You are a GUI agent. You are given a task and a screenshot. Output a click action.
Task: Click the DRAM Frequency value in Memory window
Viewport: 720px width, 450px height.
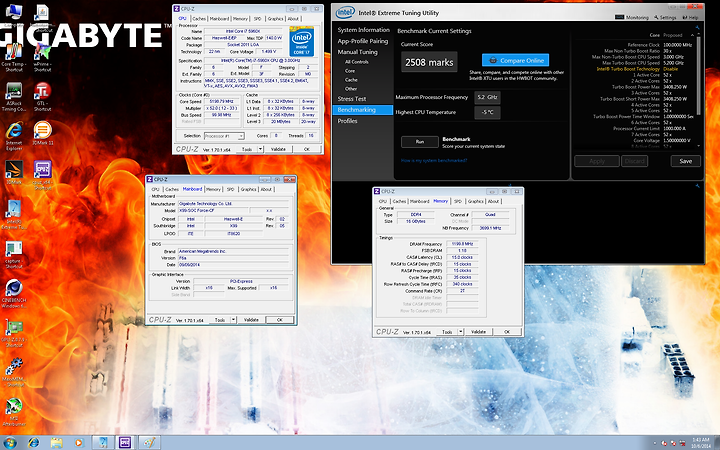tap(462, 244)
